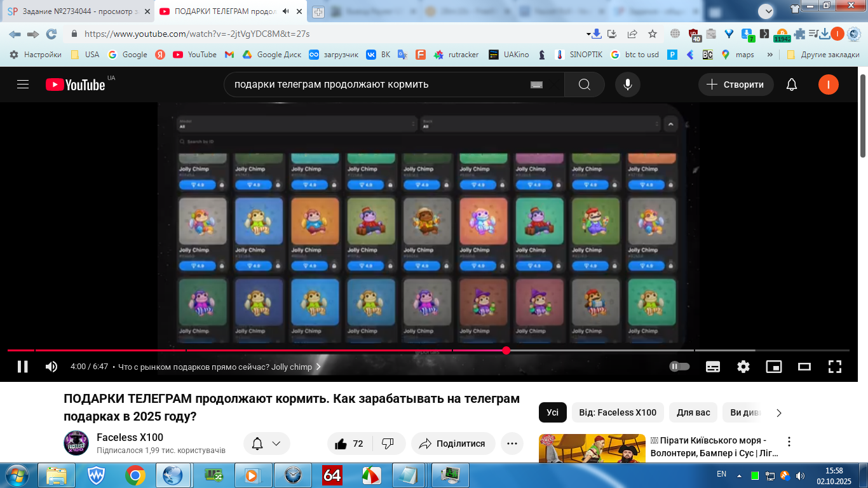The height and width of the screenshot is (488, 868).
Task: Open the USA bookmarks folder
Action: [x=85, y=55]
